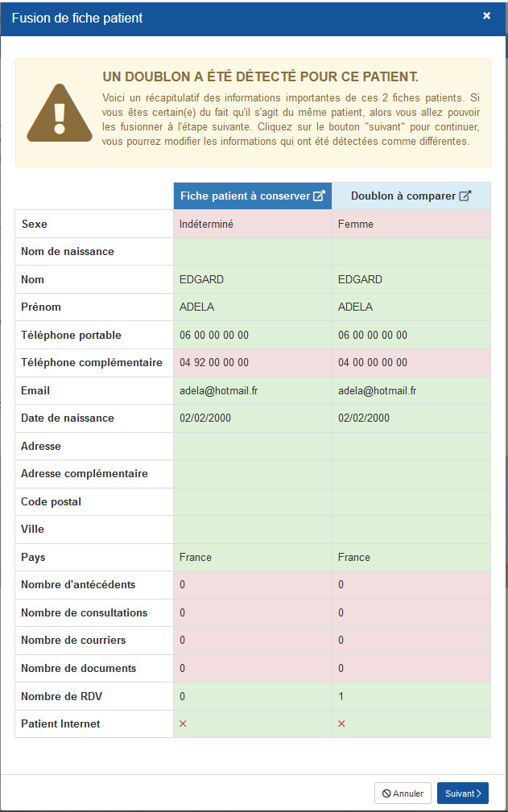Click the Nombre de RDV value 1
508x812 pixels.
[341, 696]
